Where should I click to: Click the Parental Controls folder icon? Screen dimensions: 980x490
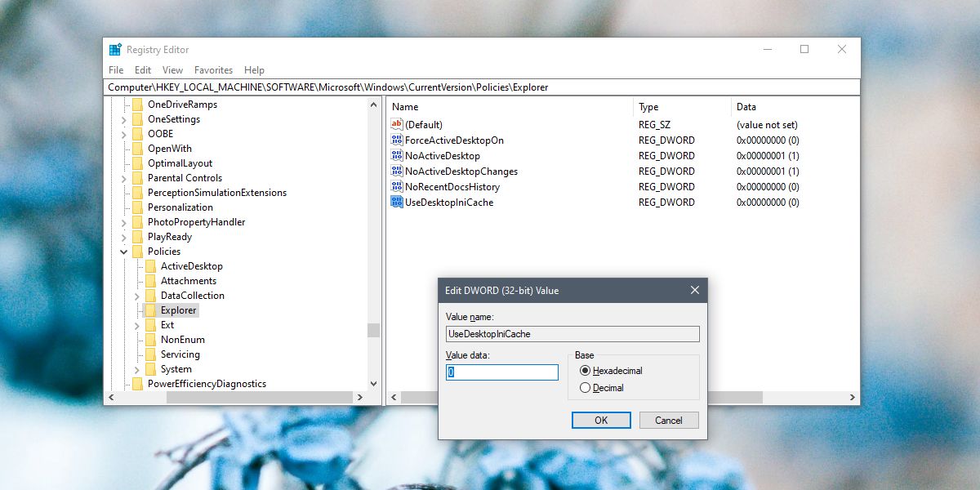click(x=137, y=178)
